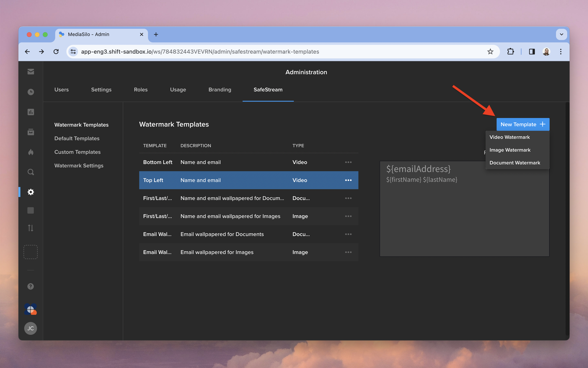Image resolution: width=588 pixels, height=368 pixels.
Task: Open options for Email wallpapered for Images row
Action: pyautogui.click(x=348, y=252)
